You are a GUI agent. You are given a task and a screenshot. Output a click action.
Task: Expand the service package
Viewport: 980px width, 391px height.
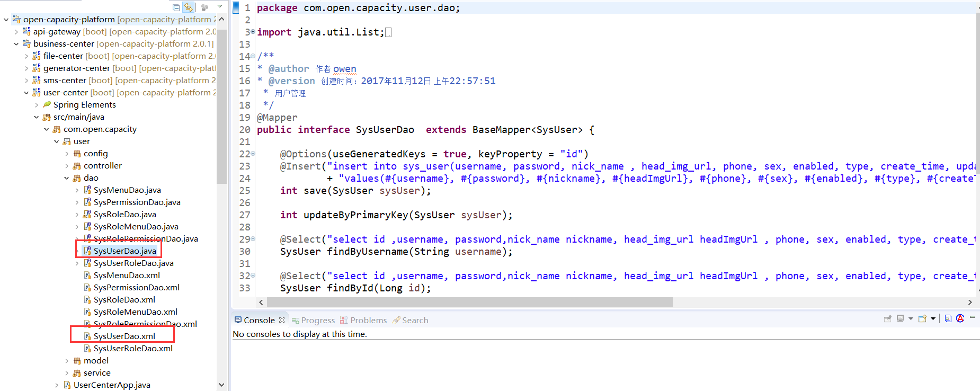coord(67,373)
